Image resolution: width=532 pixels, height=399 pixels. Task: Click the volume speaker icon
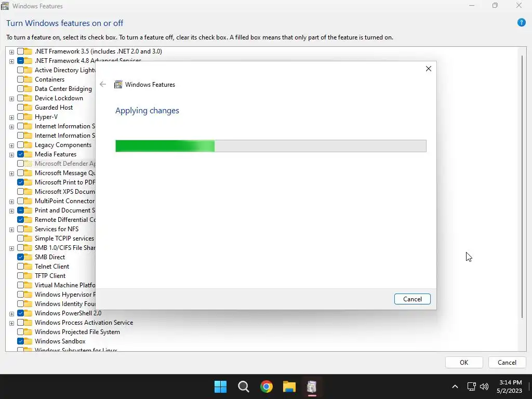[484, 387]
